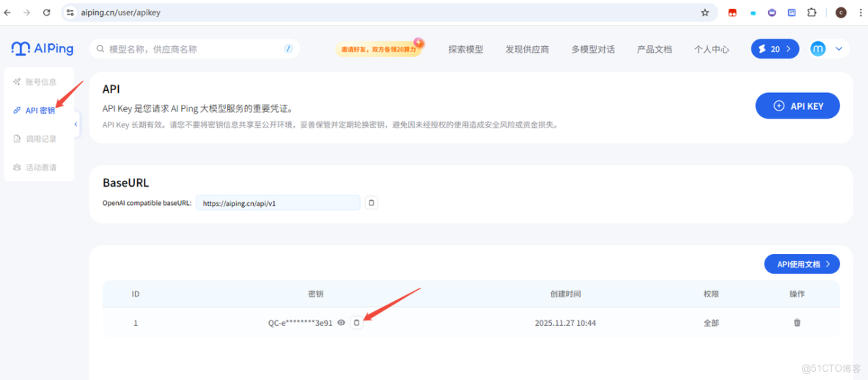Screen dimensions: 868x380
Task: Click the 全部 permission cell
Action: (x=711, y=323)
